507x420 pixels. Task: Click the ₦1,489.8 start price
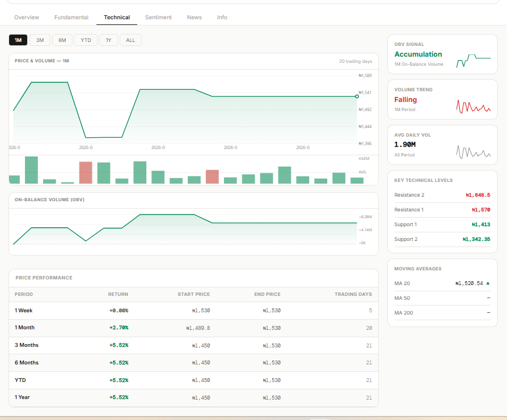pos(198,328)
